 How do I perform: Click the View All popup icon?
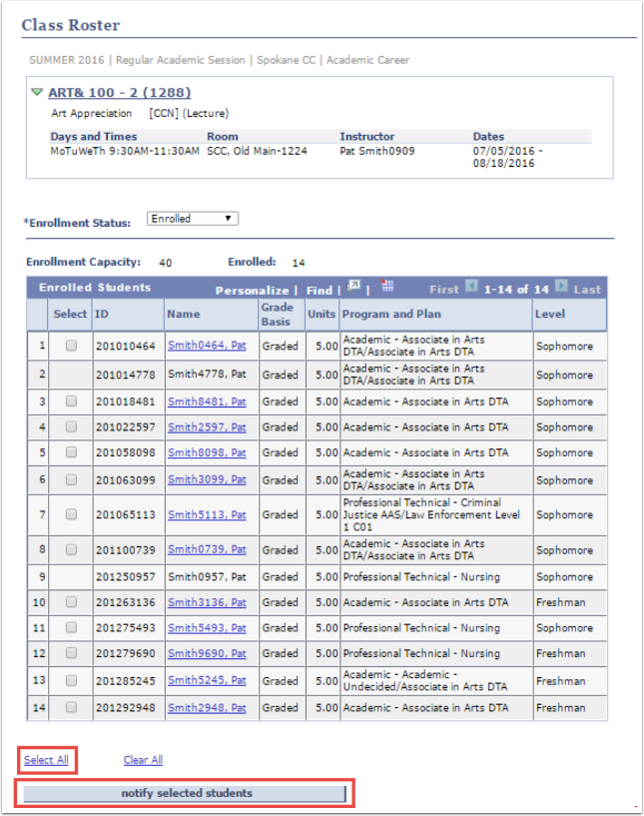pyautogui.click(x=353, y=286)
